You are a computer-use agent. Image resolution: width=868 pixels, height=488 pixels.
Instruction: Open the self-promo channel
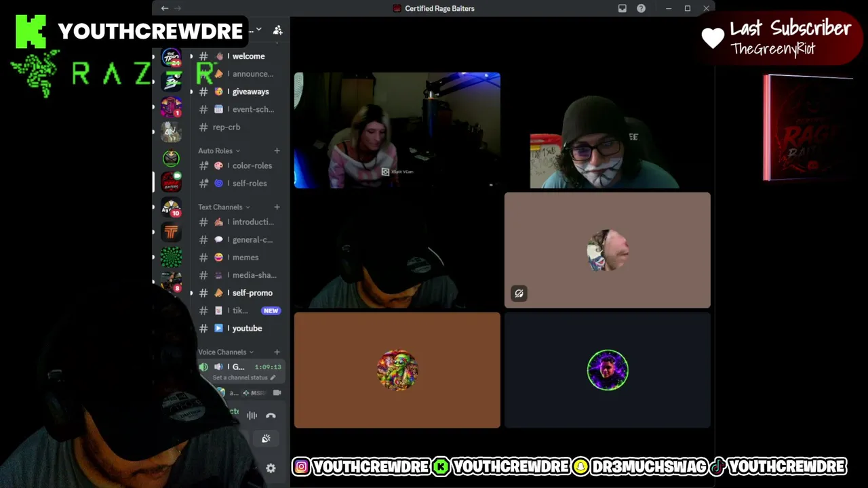pyautogui.click(x=237, y=293)
